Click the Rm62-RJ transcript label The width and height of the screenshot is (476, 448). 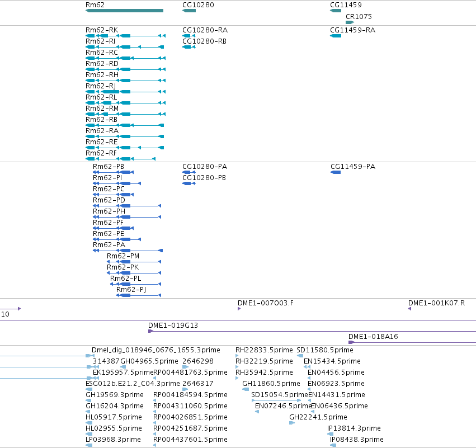click(x=101, y=86)
